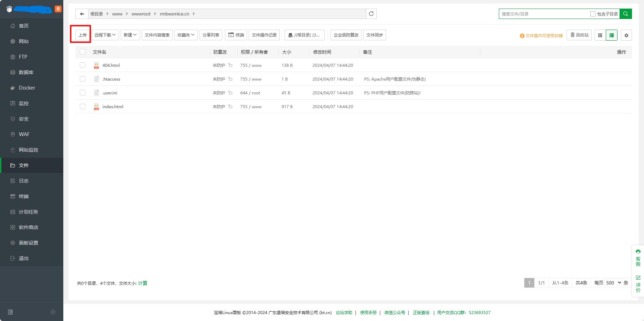Expand chevron after www in path
Screen dimensions: 644x321
point(127,14)
